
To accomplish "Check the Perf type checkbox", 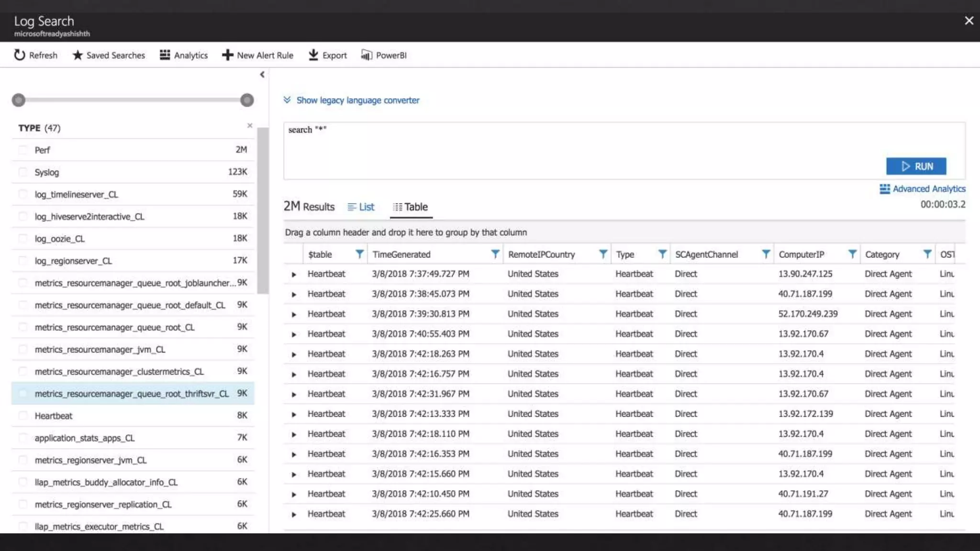I will click(x=22, y=150).
